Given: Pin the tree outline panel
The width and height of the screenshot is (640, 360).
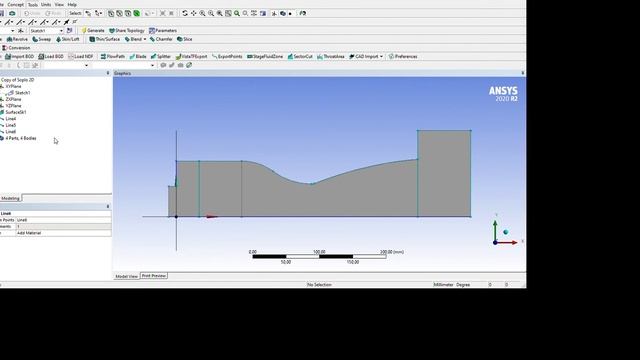Looking at the screenshot, I should 108,73.
